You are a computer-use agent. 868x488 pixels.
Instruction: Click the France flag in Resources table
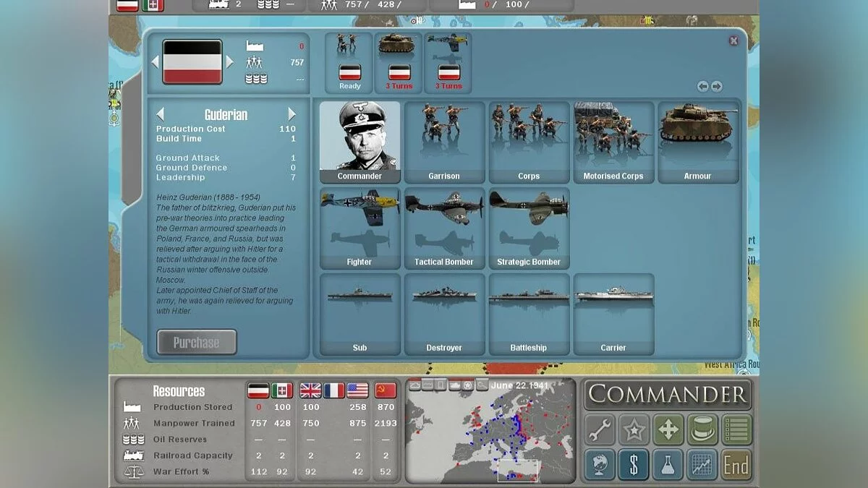[334, 391]
